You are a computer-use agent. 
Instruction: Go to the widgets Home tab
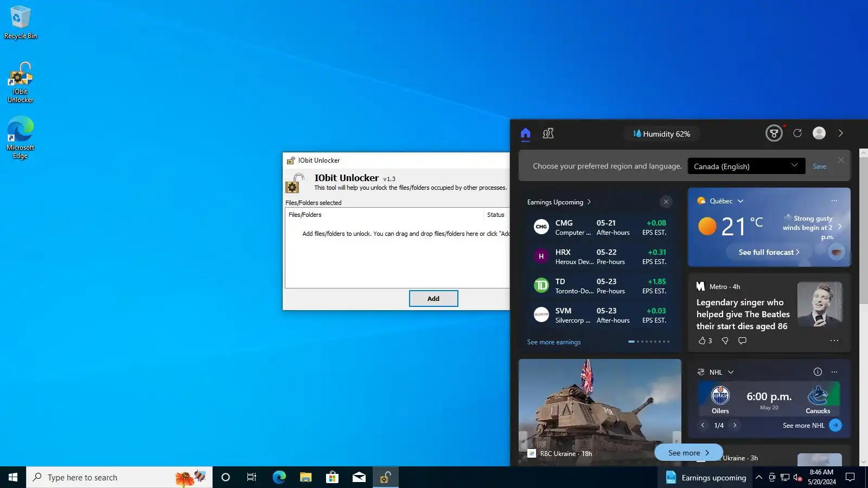tap(525, 133)
